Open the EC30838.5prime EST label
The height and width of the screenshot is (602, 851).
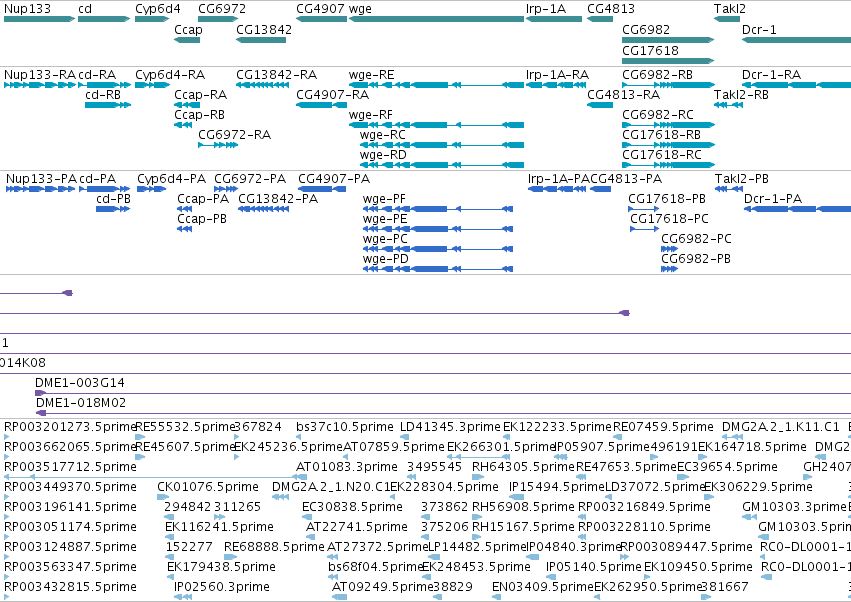pyautogui.click(x=352, y=507)
